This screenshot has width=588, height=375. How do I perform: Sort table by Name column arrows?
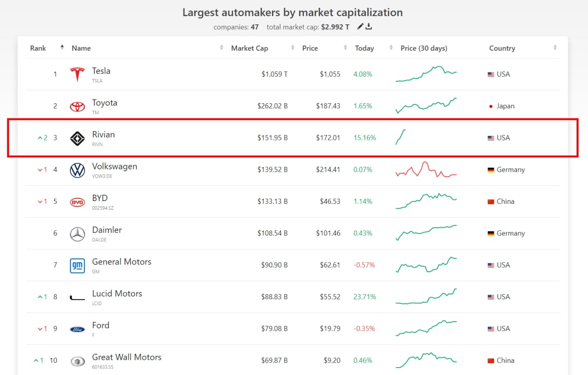tap(221, 48)
